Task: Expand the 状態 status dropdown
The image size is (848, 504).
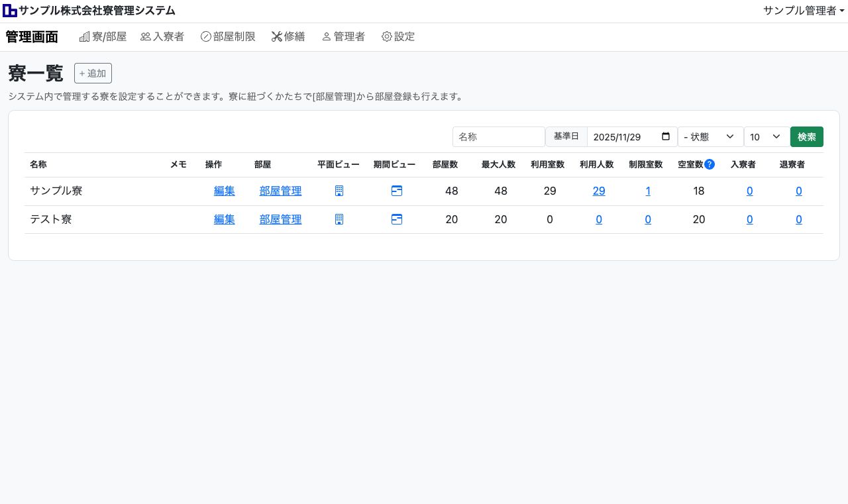Action: coord(710,136)
